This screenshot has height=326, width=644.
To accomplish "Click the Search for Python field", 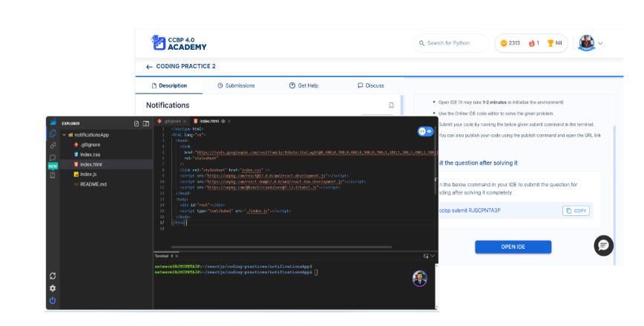I will click(451, 43).
